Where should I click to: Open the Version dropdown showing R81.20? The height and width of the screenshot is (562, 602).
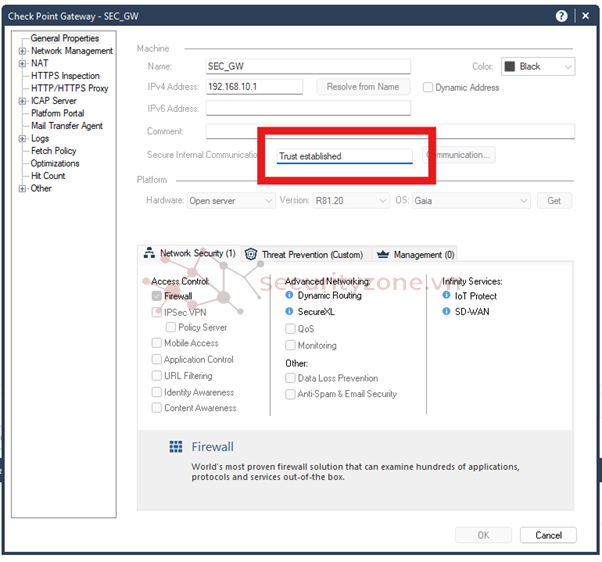(351, 201)
